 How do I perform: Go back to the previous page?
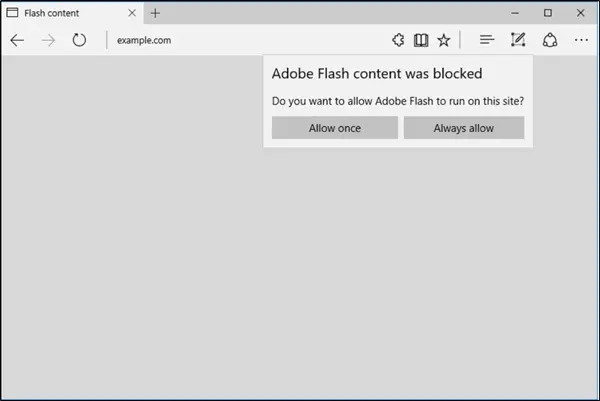(17, 40)
